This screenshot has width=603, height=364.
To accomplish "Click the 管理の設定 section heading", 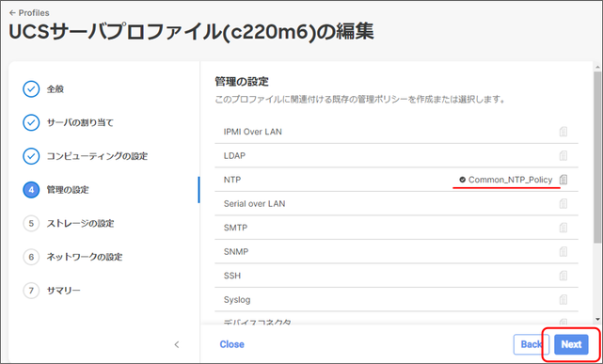I will tap(242, 82).
